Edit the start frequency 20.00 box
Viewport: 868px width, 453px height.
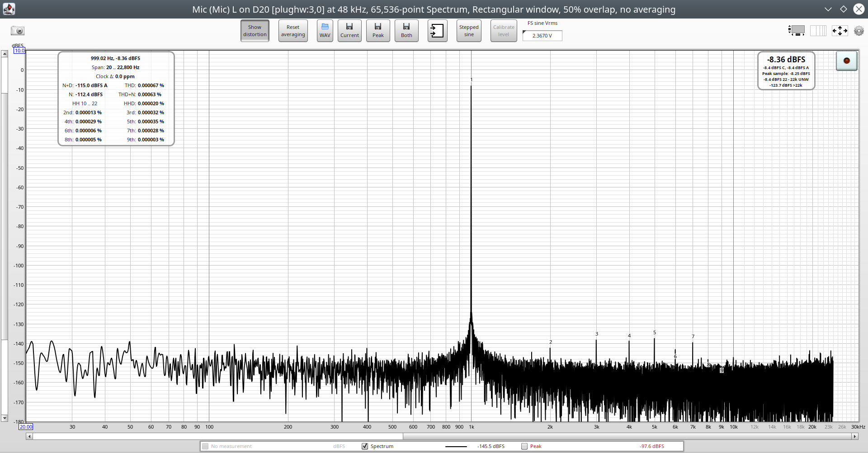(26, 427)
